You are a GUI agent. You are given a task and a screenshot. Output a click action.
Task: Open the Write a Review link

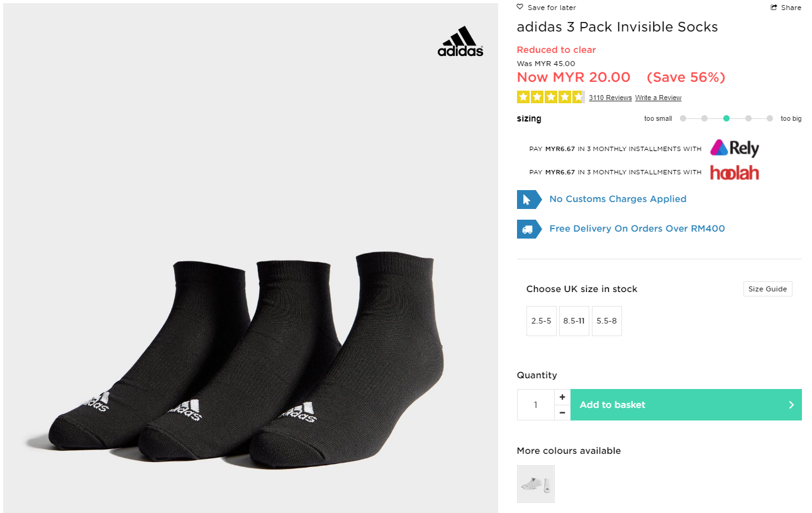pyautogui.click(x=658, y=98)
